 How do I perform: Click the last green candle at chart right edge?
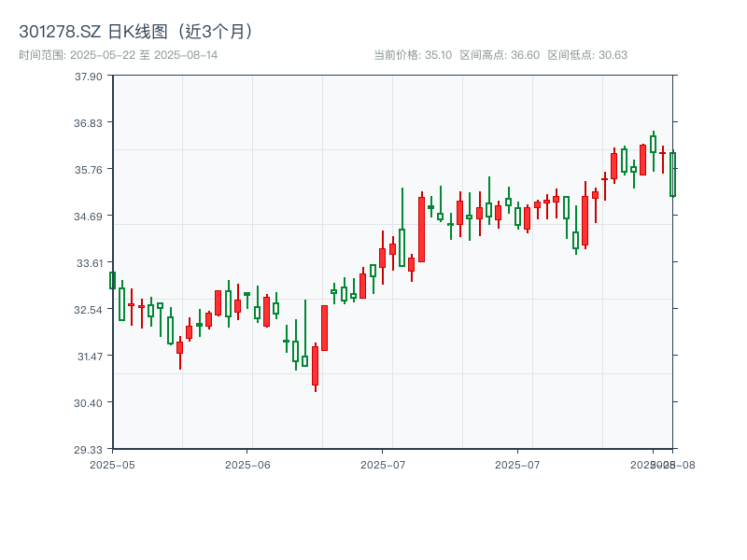(672, 175)
